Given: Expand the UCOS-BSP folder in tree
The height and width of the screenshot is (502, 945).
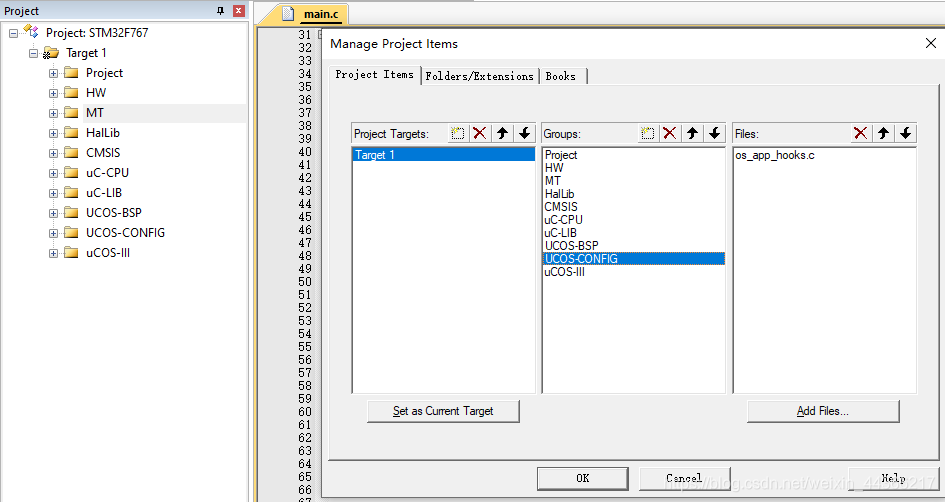Looking at the screenshot, I should click(54, 213).
